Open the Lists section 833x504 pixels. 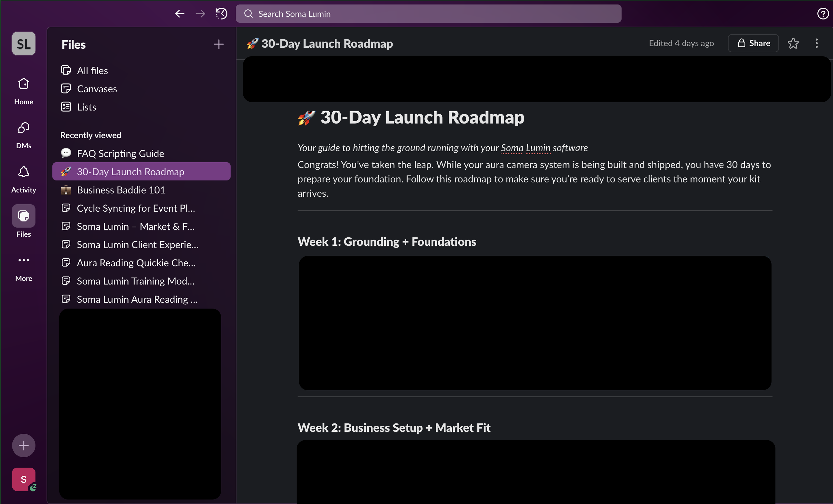point(86,107)
